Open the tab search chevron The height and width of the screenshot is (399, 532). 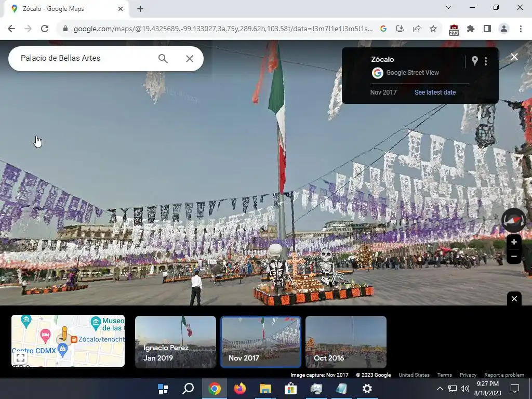(x=448, y=7)
